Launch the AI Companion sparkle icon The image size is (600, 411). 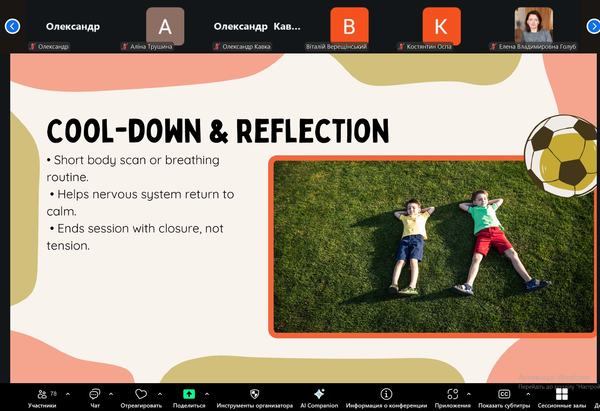(x=318, y=395)
